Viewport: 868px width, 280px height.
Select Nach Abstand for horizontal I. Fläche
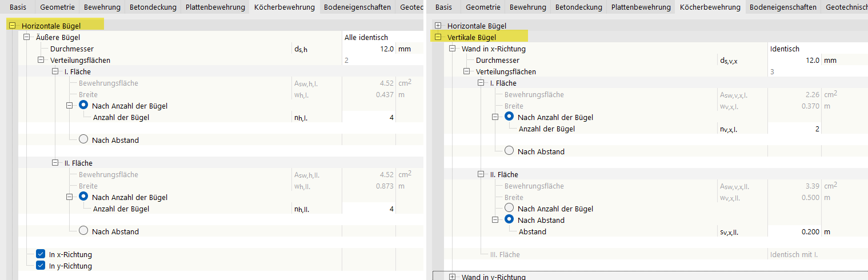(x=83, y=140)
